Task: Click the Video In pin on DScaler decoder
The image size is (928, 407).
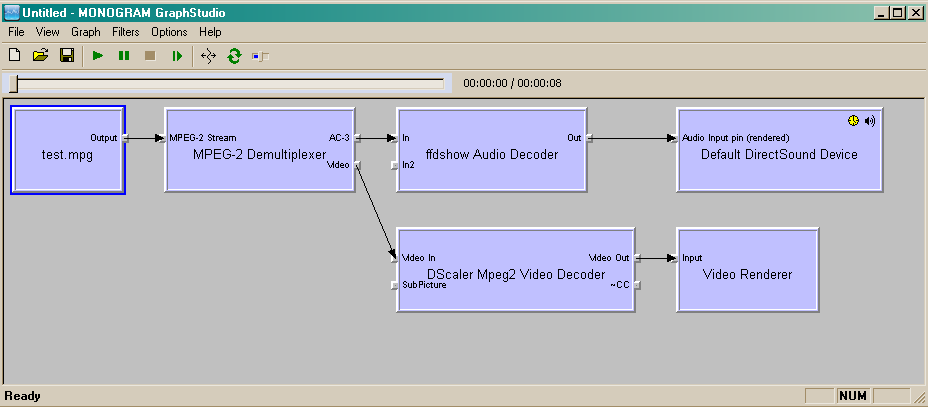Action: coord(395,259)
